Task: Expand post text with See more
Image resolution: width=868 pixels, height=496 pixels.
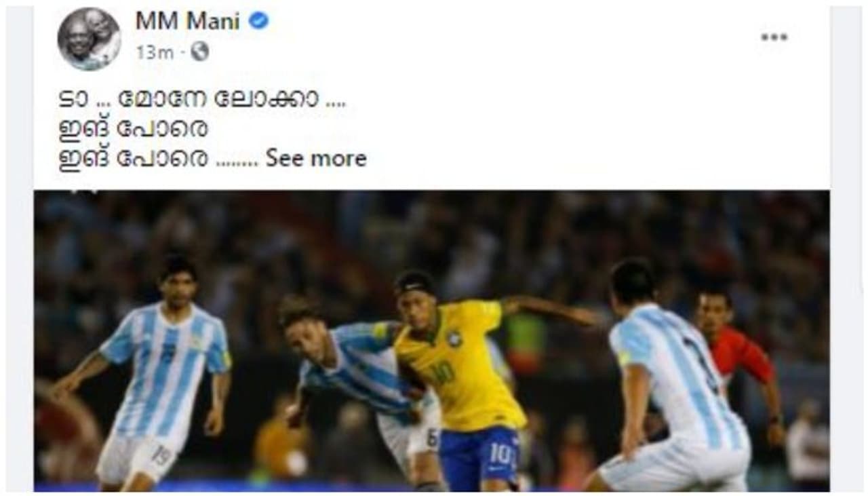Action: (x=316, y=159)
